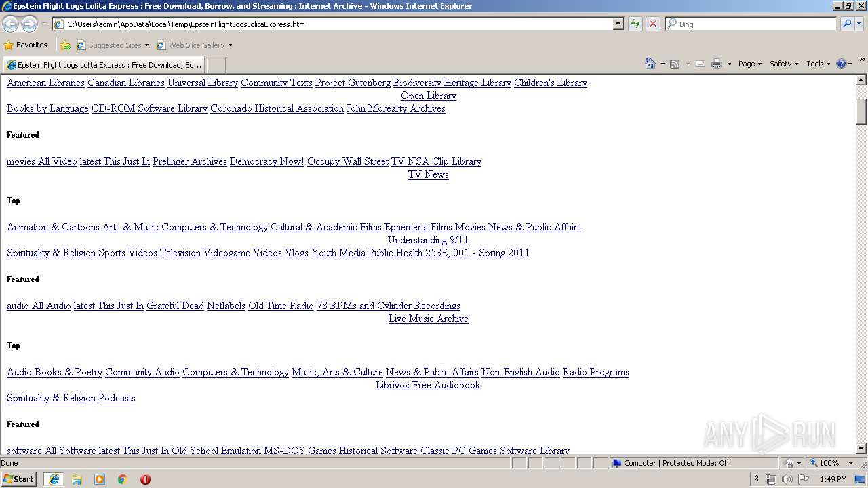Image resolution: width=868 pixels, height=488 pixels.
Task: Click the clock showing 1:49 PM
Action: coord(833,479)
